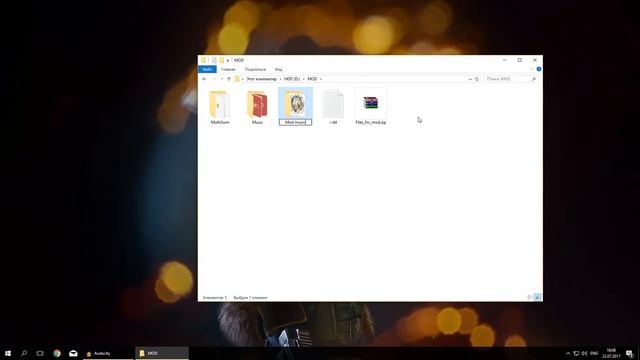Expand the ribbon with the chevron

[x=532, y=69]
